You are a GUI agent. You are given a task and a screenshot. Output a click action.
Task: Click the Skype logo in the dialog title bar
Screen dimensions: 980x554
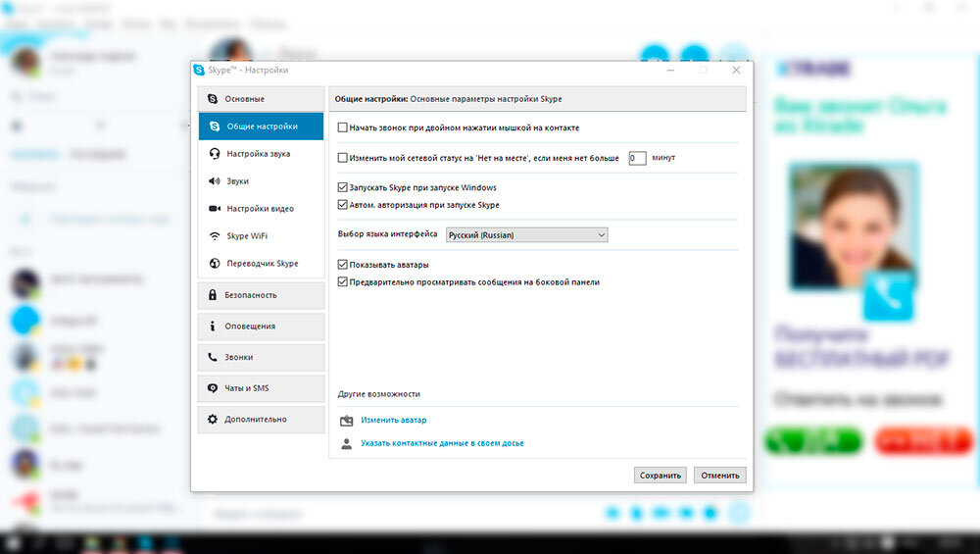[x=199, y=70]
